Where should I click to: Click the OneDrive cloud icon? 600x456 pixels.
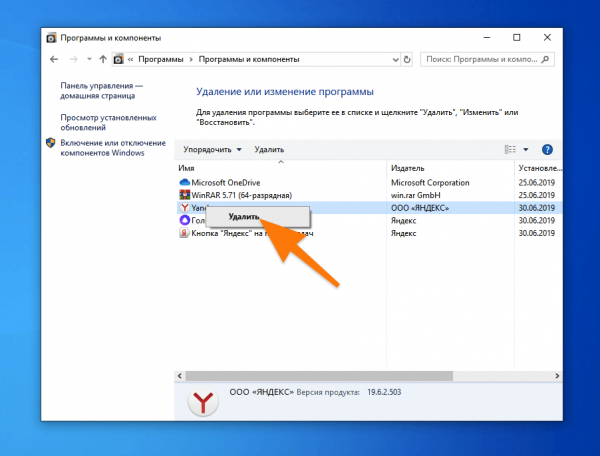pyautogui.click(x=184, y=182)
